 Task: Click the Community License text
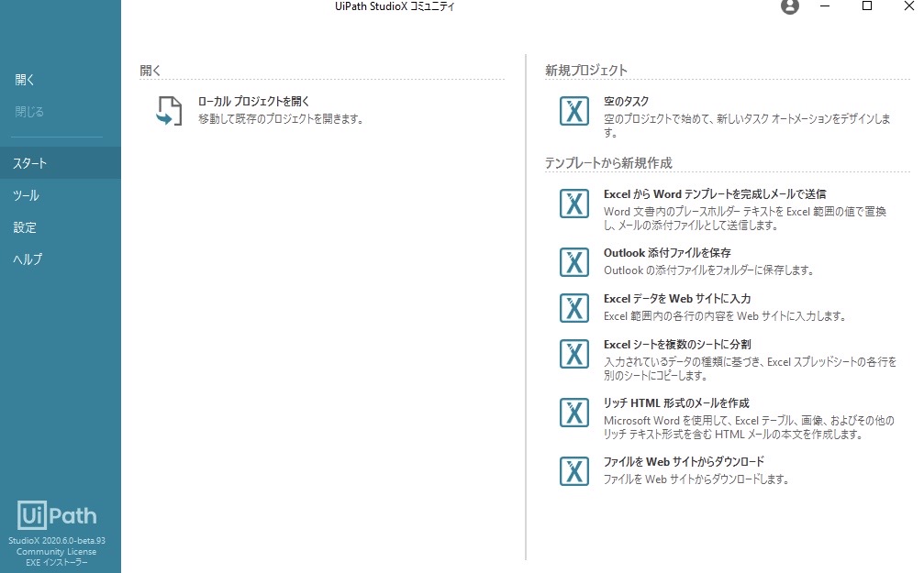(x=57, y=552)
